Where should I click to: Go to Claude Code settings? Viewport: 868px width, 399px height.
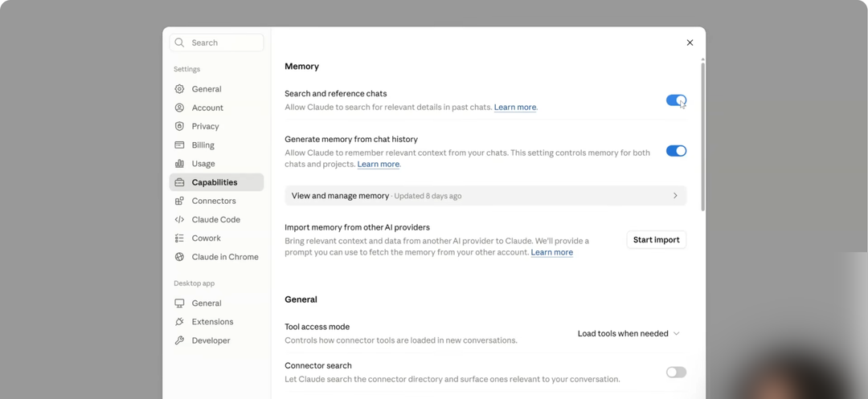coord(216,219)
